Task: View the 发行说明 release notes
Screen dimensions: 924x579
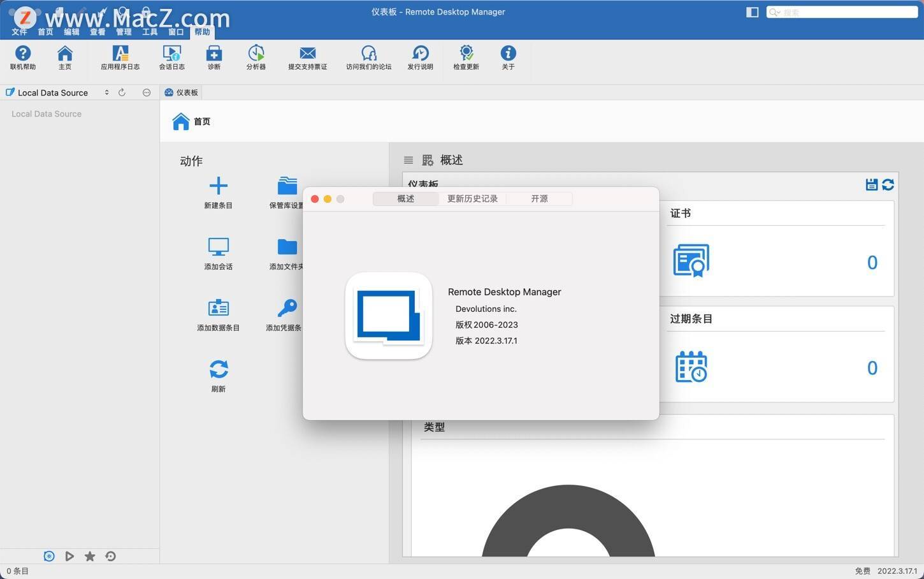Action: click(421, 54)
